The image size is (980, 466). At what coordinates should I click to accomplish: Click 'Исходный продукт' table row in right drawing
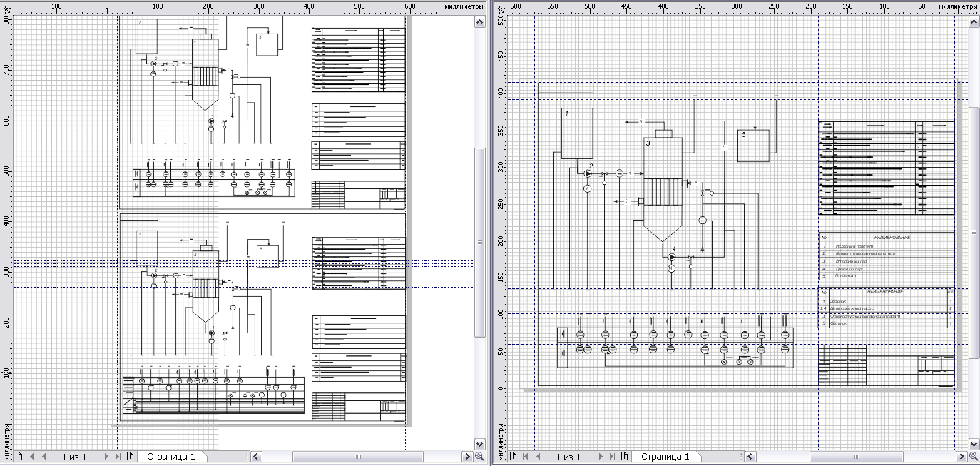coord(887,246)
